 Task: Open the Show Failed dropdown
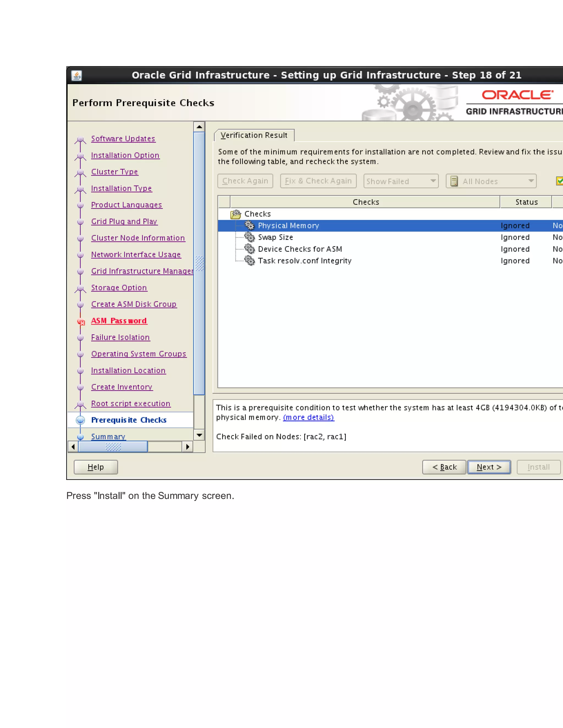tap(401, 181)
